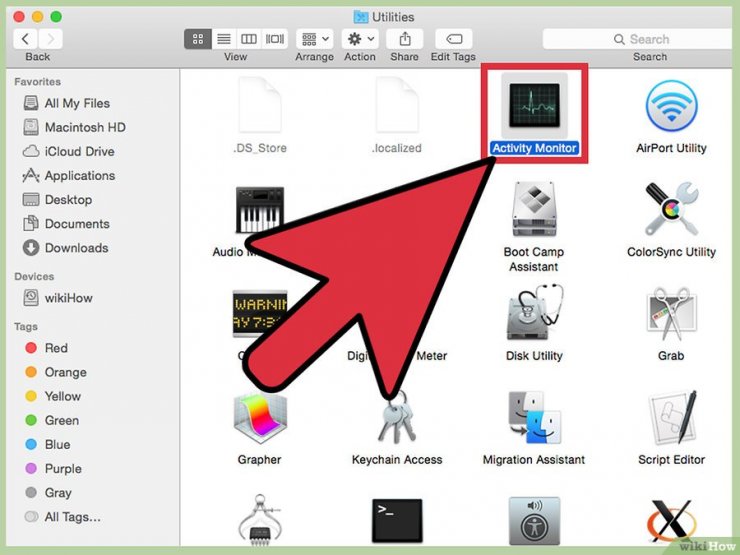Select Downloads in the sidebar
The width and height of the screenshot is (740, 555).
76,248
